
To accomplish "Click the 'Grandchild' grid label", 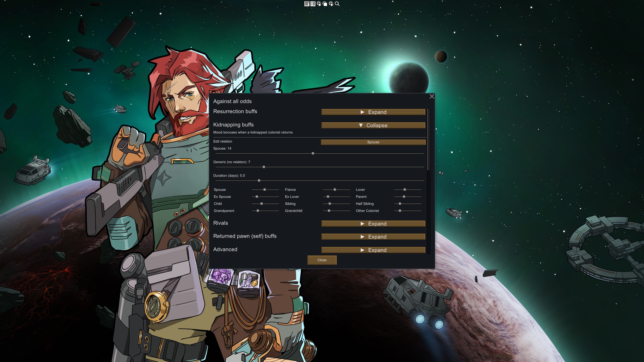I will 294,211.
